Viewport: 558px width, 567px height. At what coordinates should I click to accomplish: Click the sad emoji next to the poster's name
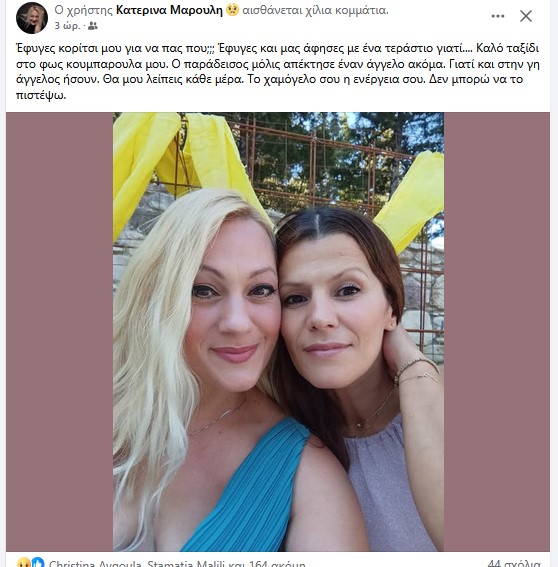[233, 9]
